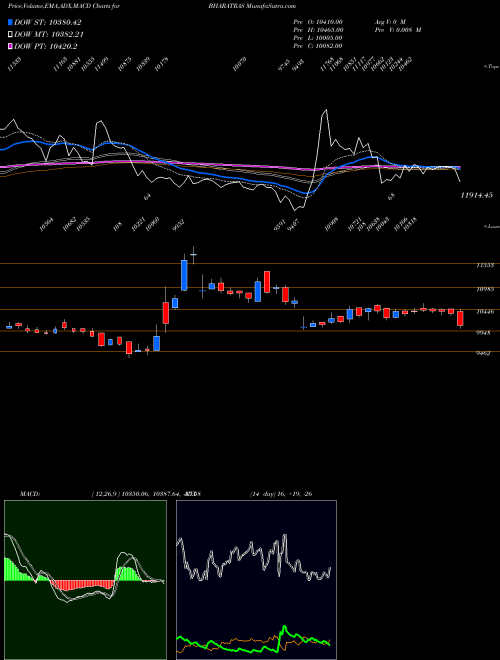
Task: Open the green MACD histogram panel
Action: (85, 580)
